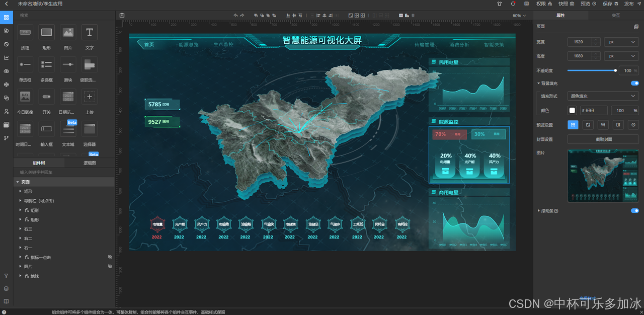The width and height of the screenshot is (644, 315).
Task: Select the fourth 预览设置 mode
Action: click(618, 125)
